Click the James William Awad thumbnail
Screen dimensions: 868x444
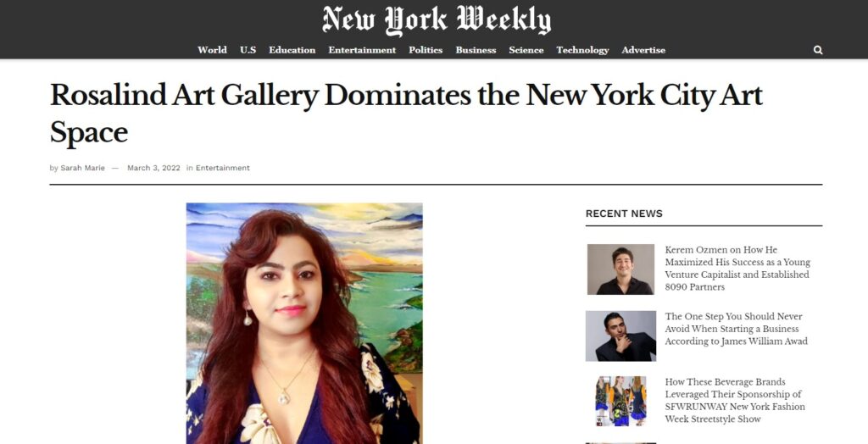coord(620,336)
